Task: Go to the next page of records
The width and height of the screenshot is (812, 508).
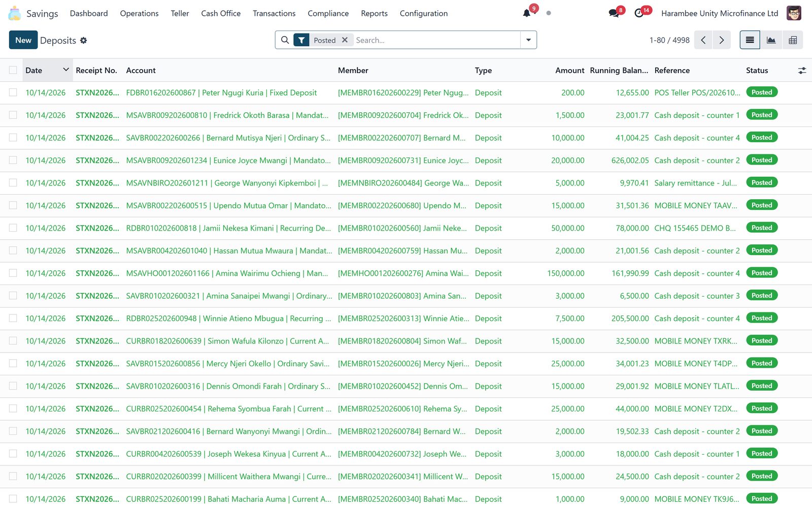Action: [x=722, y=40]
